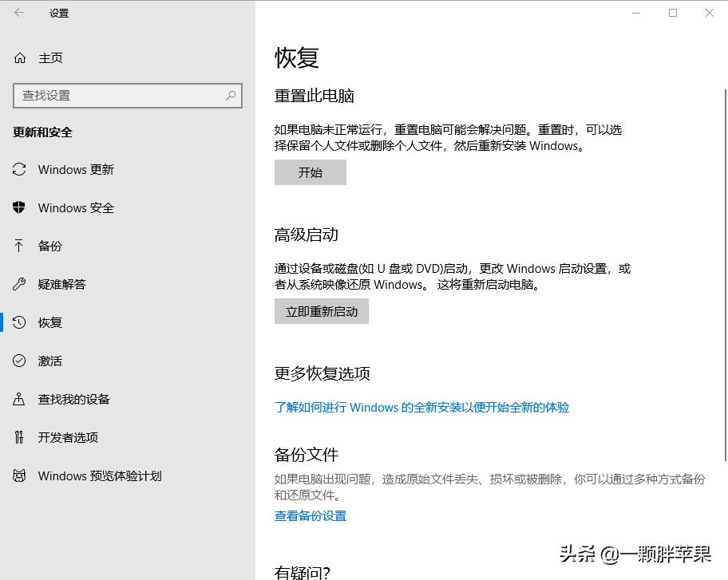Click inside the 查找设置 search field
This screenshot has width=728, height=580.
click(120, 95)
